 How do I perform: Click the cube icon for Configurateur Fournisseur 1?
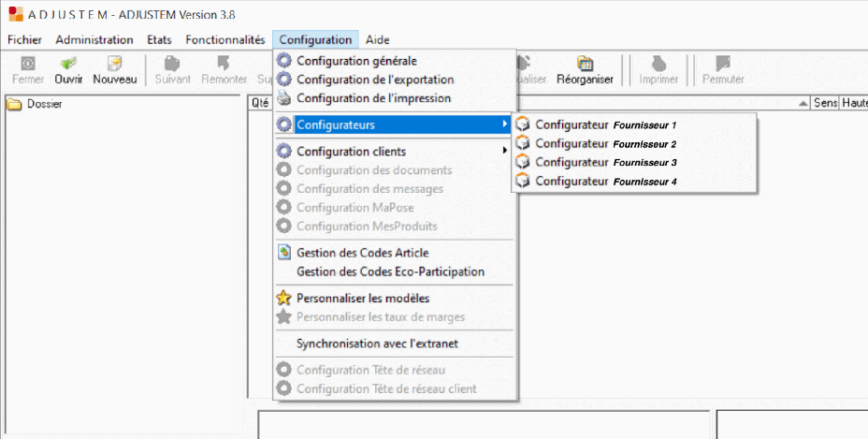(x=523, y=124)
